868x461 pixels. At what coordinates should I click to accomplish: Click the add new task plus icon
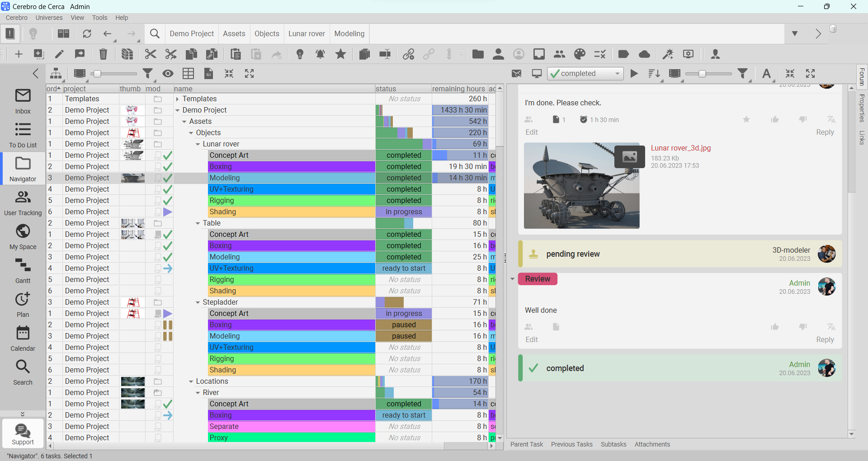pos(19,54)
